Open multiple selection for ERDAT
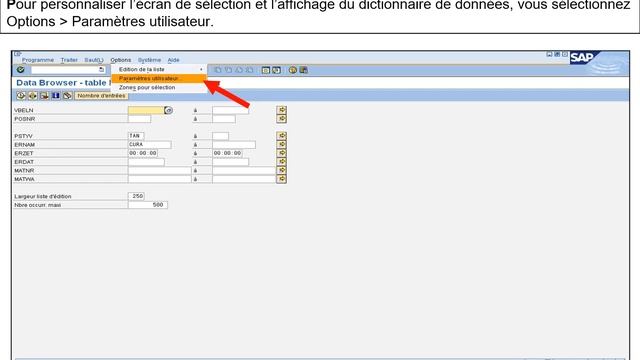The image size is (640, 360). [x=282, y=162]
